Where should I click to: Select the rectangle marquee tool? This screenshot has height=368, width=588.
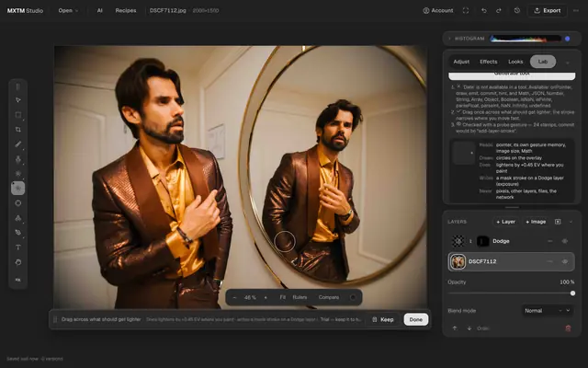pyautogui.click(x=18, y=115)
